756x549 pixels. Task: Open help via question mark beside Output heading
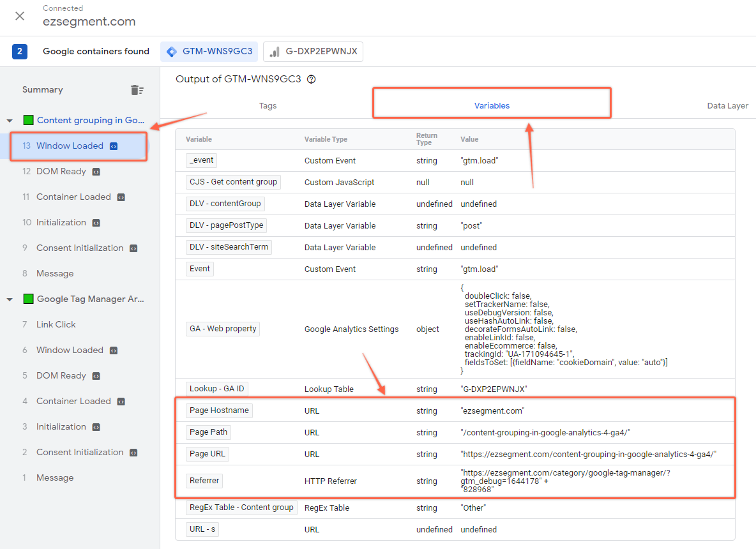coord(311,79)
